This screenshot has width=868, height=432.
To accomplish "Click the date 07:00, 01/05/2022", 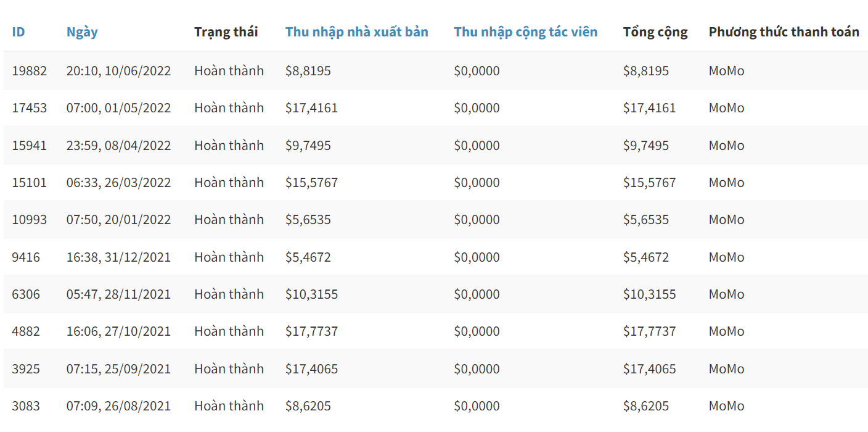I will (x=118, y=108).
